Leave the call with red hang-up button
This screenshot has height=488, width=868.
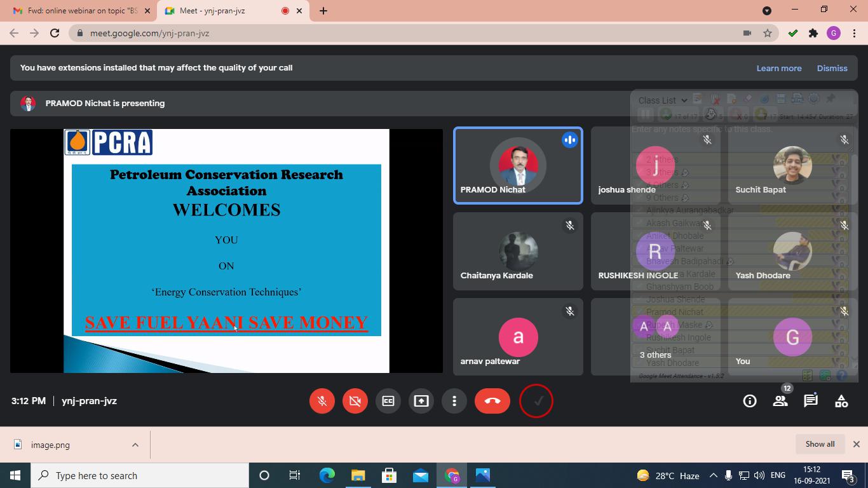(492, 401)
